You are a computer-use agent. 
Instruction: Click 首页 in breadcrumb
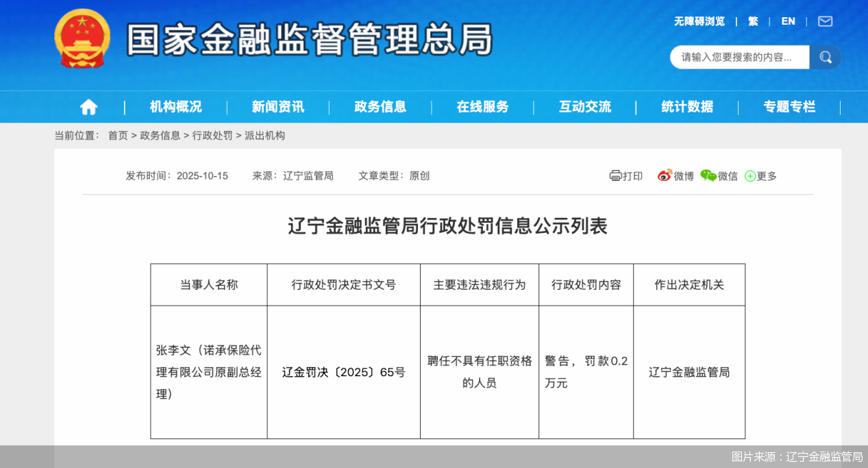(x=118, y=136)
